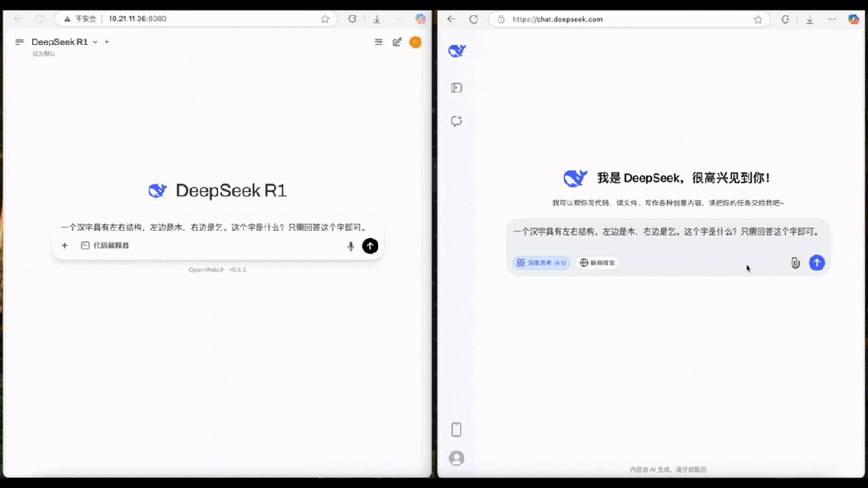The height and width of the screenshot is (488, 868).
Task: Click the DeepSeek chat prompt text area
Action: (667, 232)
